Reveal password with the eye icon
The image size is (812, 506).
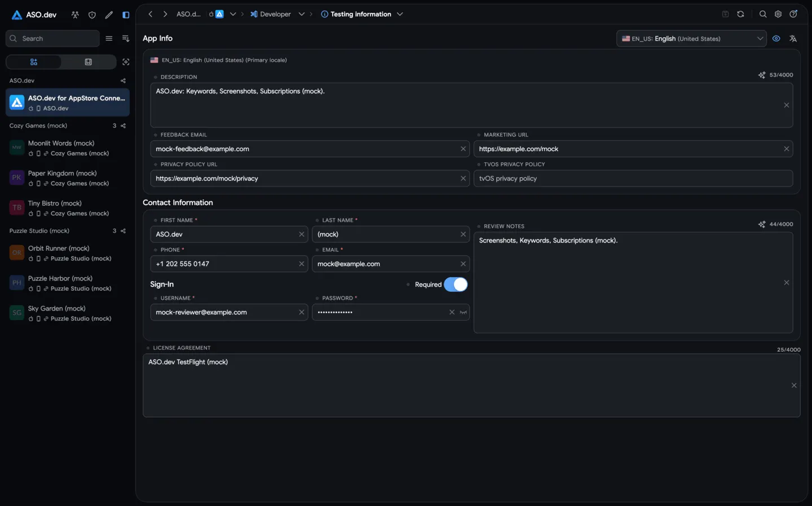coord(464,312)
